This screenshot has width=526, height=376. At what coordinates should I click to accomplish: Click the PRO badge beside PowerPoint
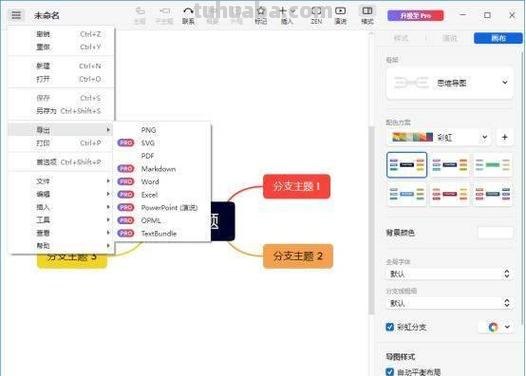(126, 207)
